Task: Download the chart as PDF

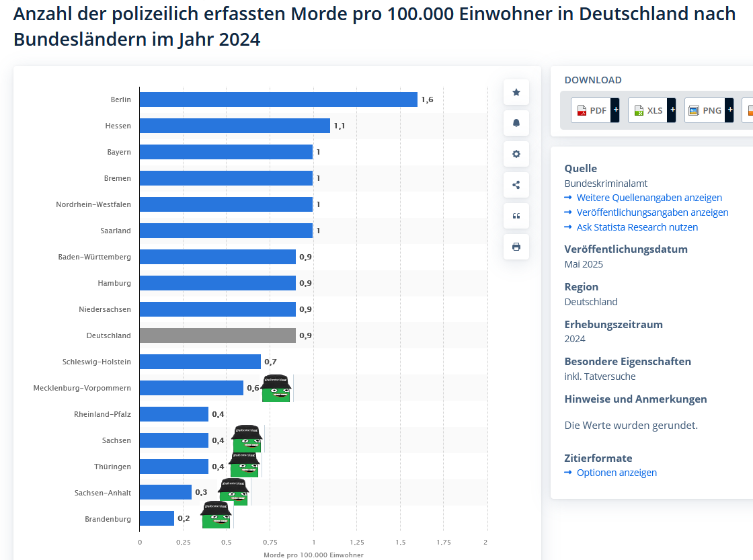Action: point(591,110)
